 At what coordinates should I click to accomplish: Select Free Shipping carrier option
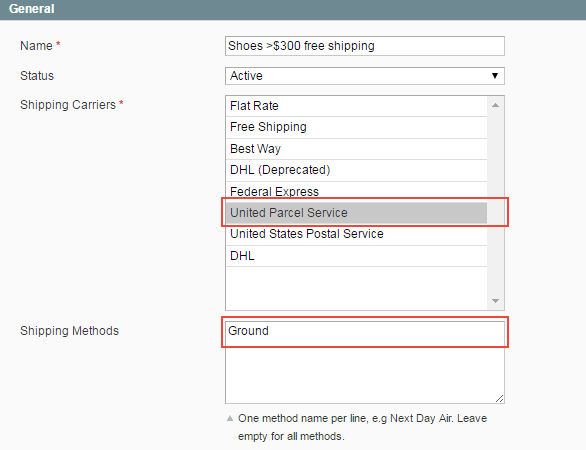[357, 127]
